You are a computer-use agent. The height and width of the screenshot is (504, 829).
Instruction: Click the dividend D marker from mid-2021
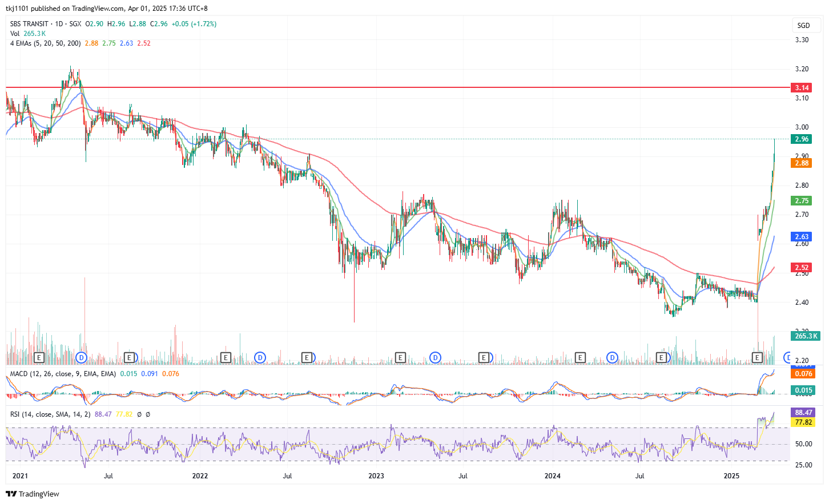click(x=81, y=358)
